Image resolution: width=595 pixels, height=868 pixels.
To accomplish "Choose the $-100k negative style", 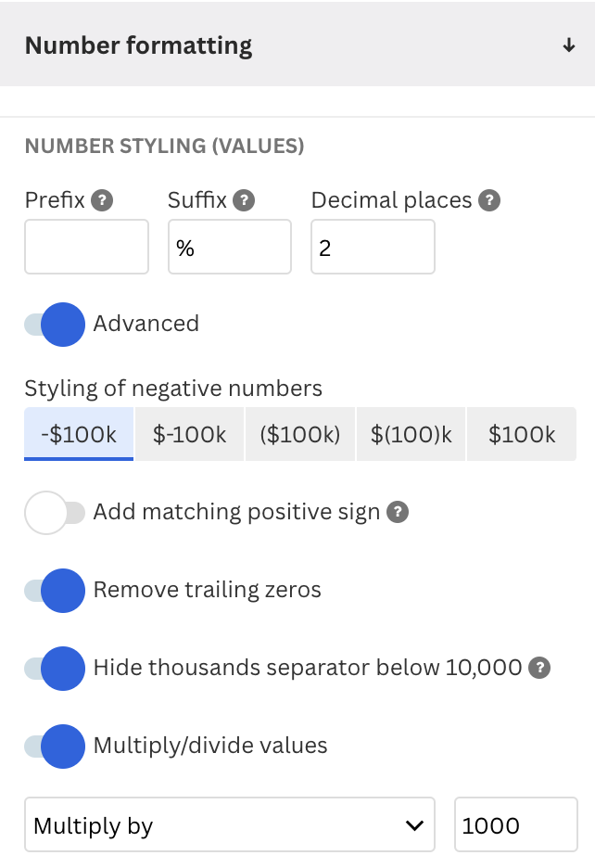I will coord(189,434).
